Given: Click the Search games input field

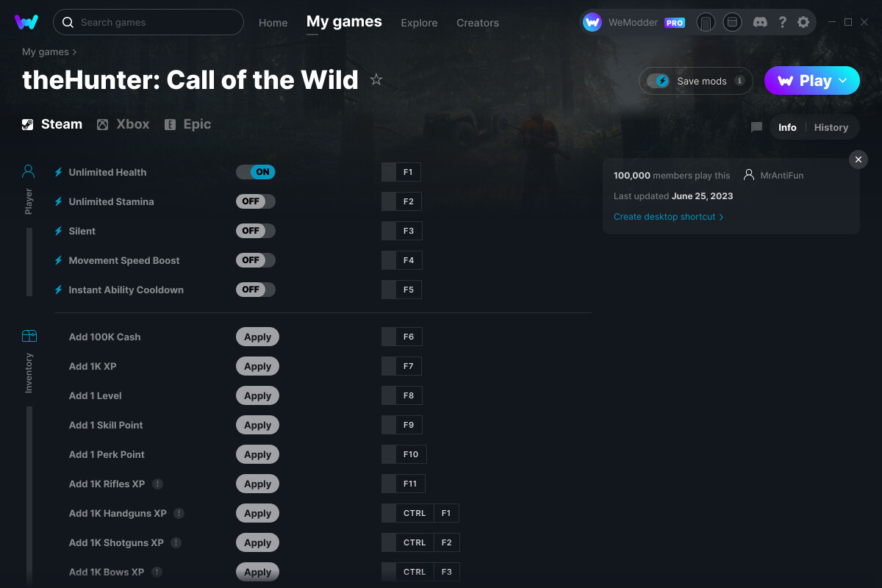Looking at the screenshot, I should [x=148, y=22].
